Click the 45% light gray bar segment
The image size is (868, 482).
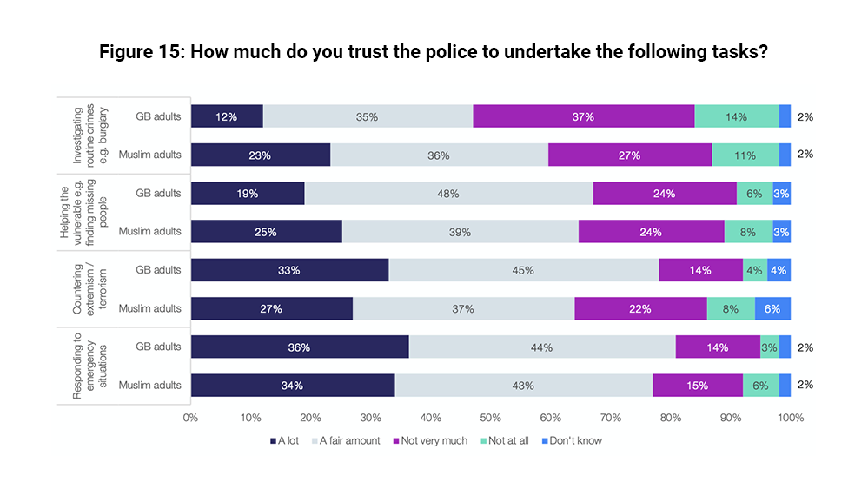[x=523, y=270]
